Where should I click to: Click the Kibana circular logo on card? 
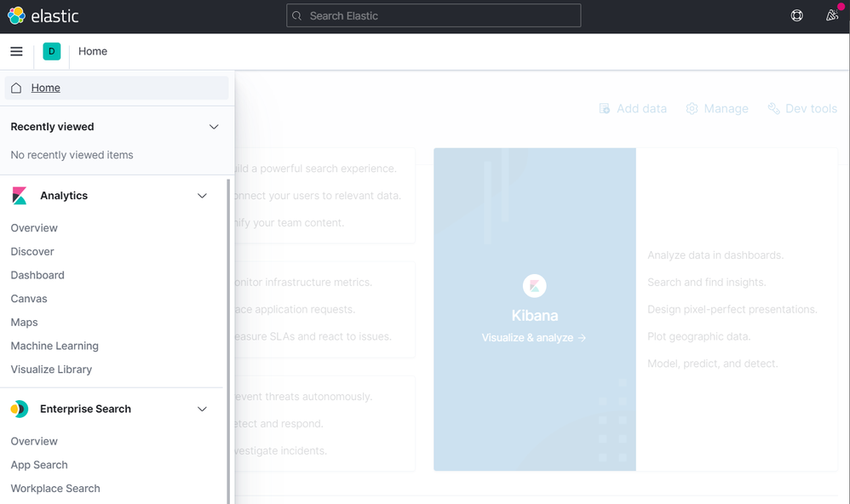pos(535,285)
